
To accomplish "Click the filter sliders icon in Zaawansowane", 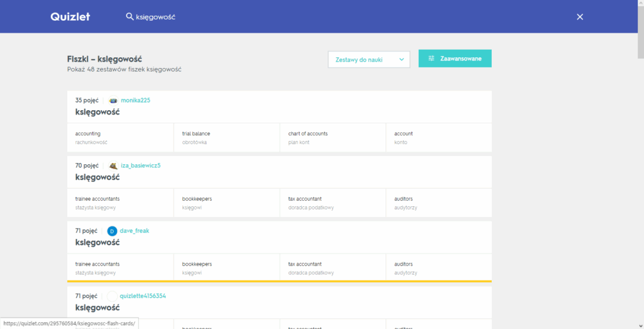I will point(431,59).
